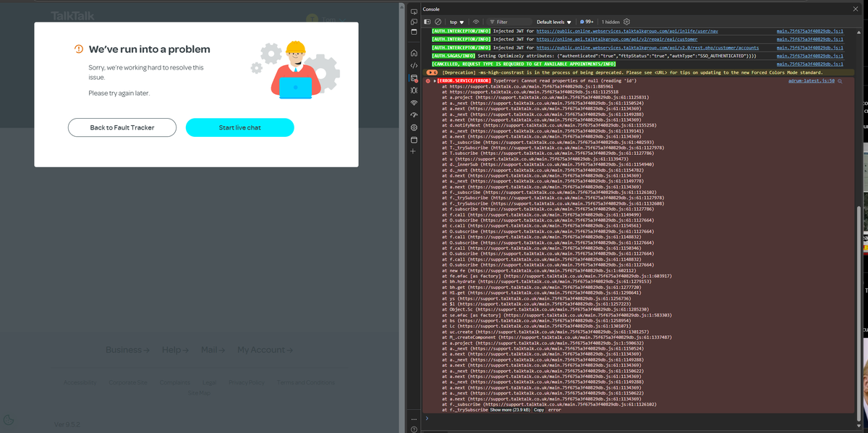Open the Elements tool in DevTools
This screenshot has width=868, height=433.
click(x=414, y=66)
